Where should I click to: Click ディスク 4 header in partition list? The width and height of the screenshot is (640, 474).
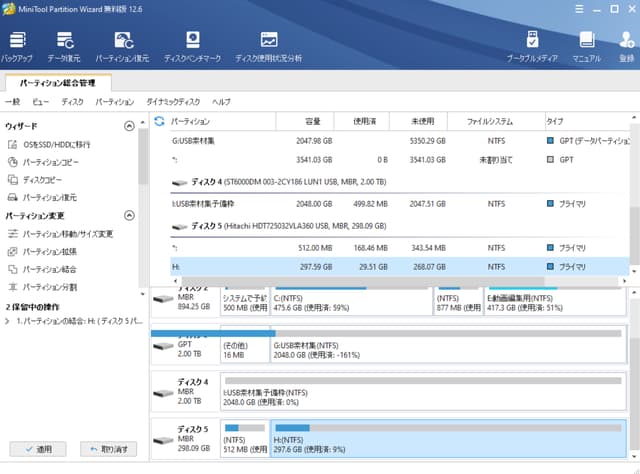point(278,182)
